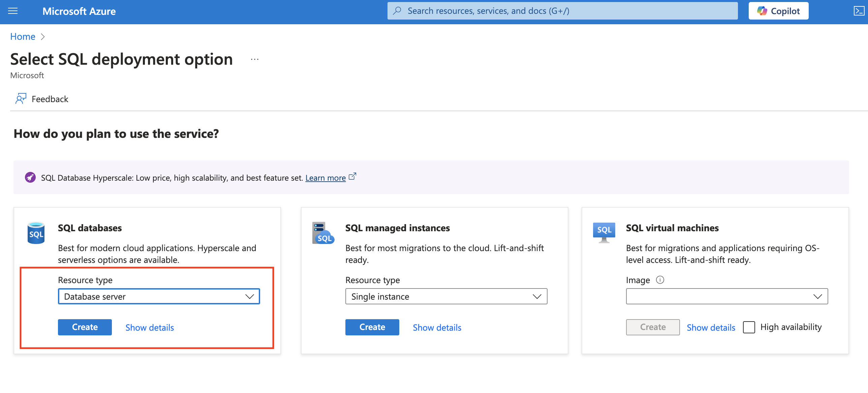Screen dimensions: 868x393
Task: Click the managed instances 'Resource type' label
Action: [x=373, y=280]
